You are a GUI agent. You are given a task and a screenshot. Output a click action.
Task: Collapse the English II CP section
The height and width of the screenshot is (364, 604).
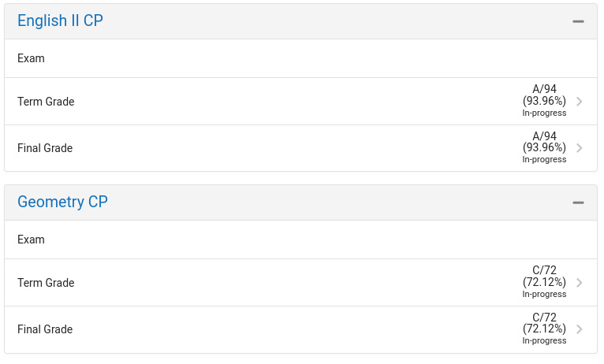(x=578, y=21)
